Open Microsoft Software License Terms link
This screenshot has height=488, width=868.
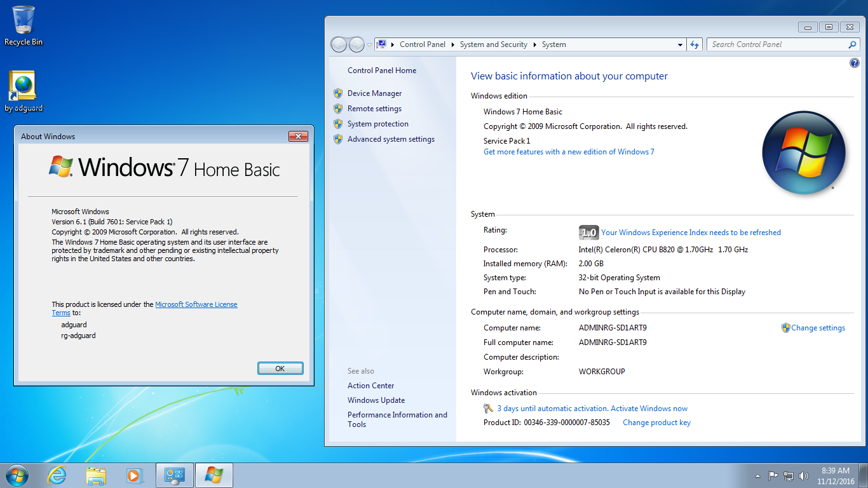click(x=196, y=304)
